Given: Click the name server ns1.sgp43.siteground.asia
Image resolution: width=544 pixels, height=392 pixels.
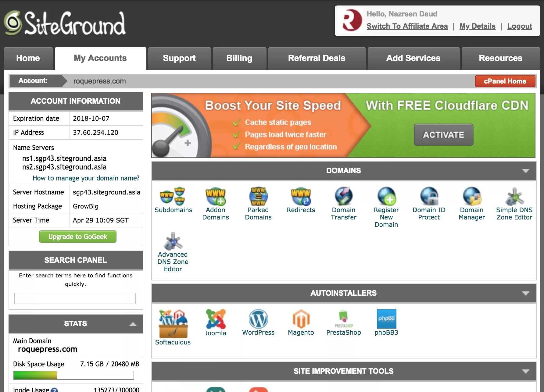Looking at the screenshot, I should tap(64, 159).
